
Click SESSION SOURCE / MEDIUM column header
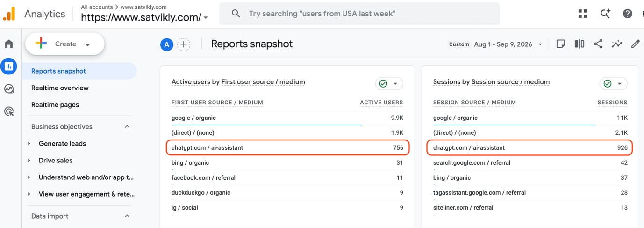tap(475, 103)
